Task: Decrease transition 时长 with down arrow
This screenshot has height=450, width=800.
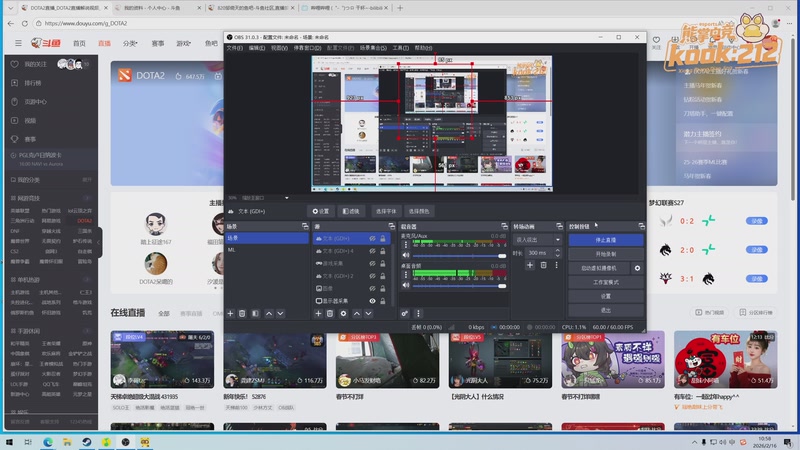Action: click(x=557, y=255)
